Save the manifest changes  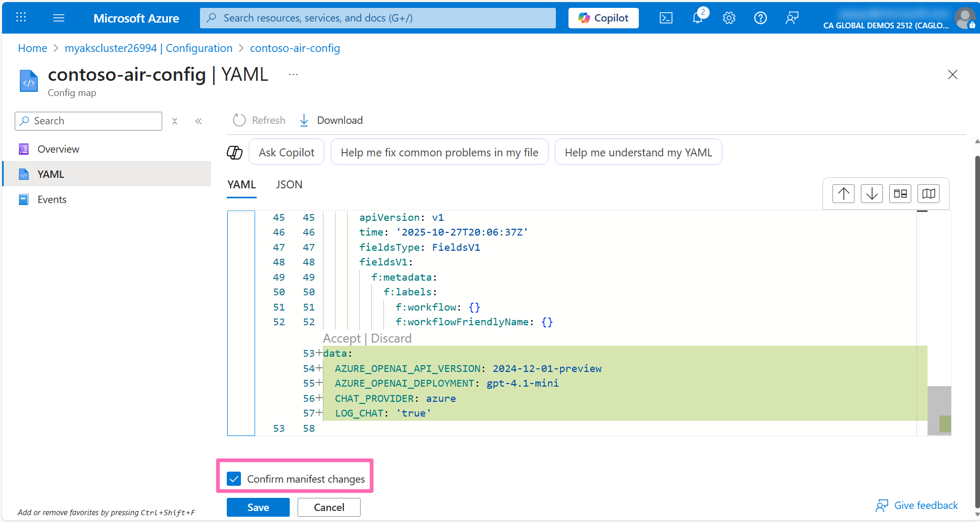click(258, 507)
